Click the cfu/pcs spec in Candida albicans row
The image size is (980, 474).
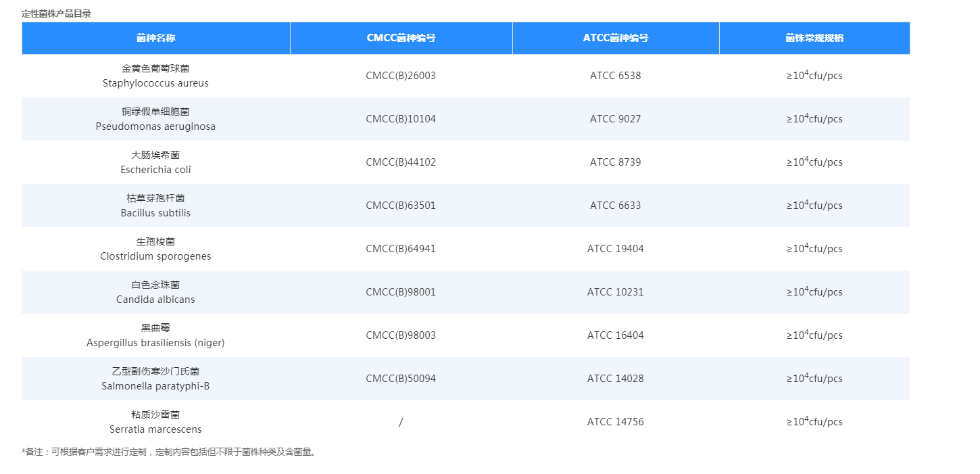click(814, 291)
